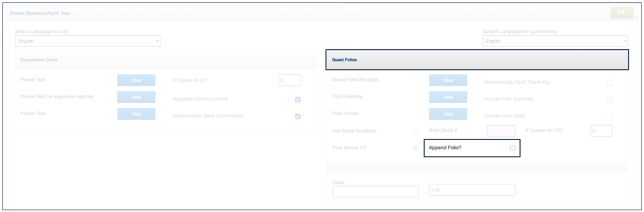Click the # Copies on C/I field
This screenshot has height=212, width=644.
click(x=289, y=80)
